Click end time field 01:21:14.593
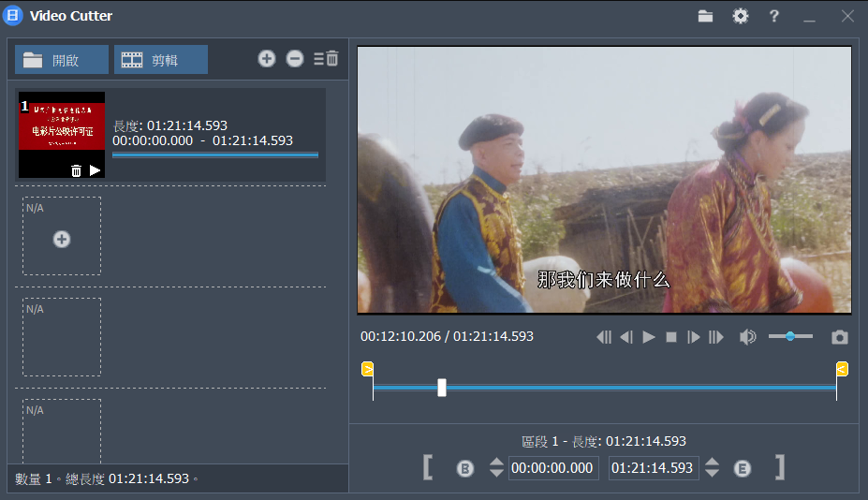Viewport: 868px width, 500px height. point(654,468)
